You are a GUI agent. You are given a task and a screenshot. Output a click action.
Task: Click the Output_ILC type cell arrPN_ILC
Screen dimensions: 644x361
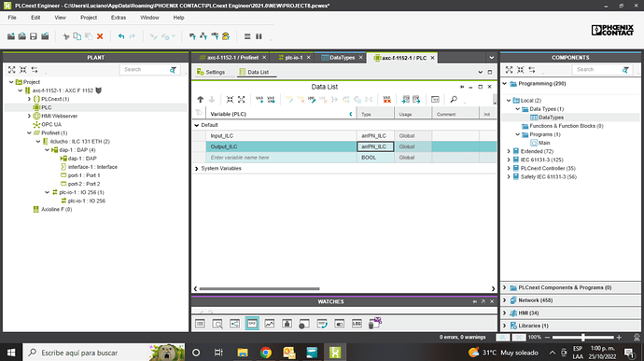pos(375,146)
